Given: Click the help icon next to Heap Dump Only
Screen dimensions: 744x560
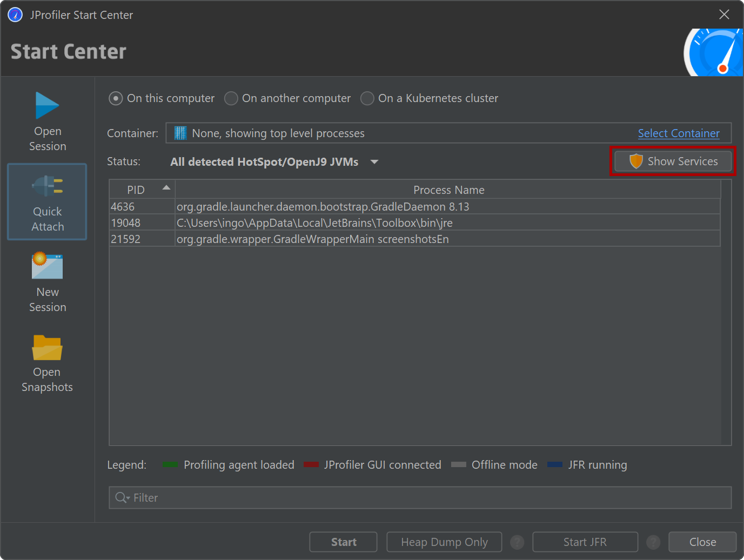Looking at the screenshot, I should pos(517,542).
